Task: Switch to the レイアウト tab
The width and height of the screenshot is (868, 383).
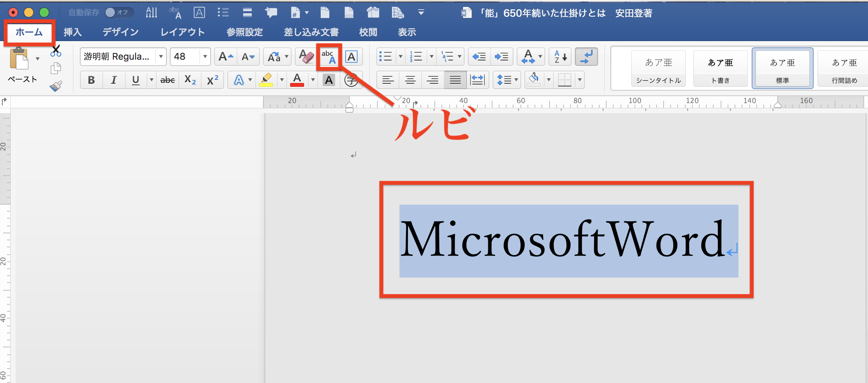Action: point(182,32)
